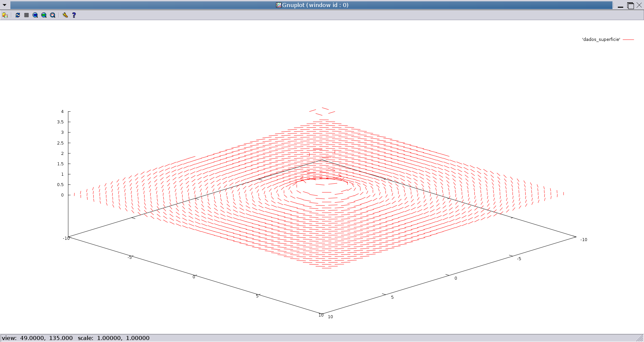Click the z-axis label 3.5
The height and width of the screenshot is (342, 644).
pos(60,122)
